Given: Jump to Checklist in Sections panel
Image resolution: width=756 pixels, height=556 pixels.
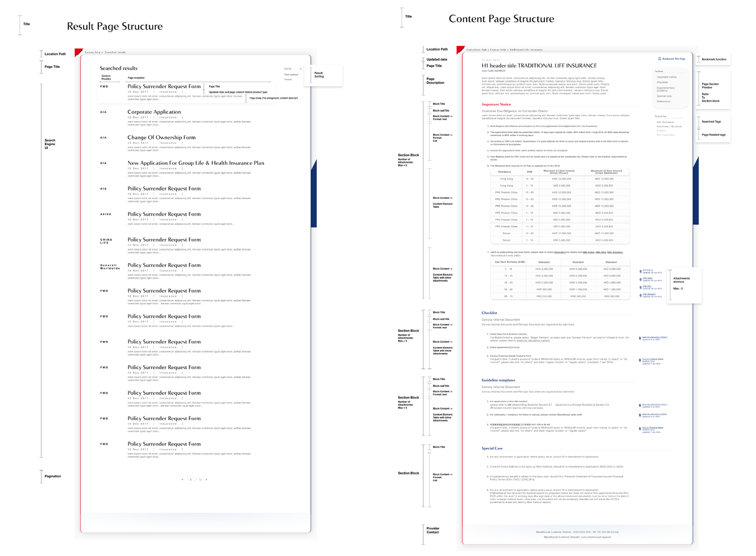Looking at the screenshot, I should click(662, 82).
